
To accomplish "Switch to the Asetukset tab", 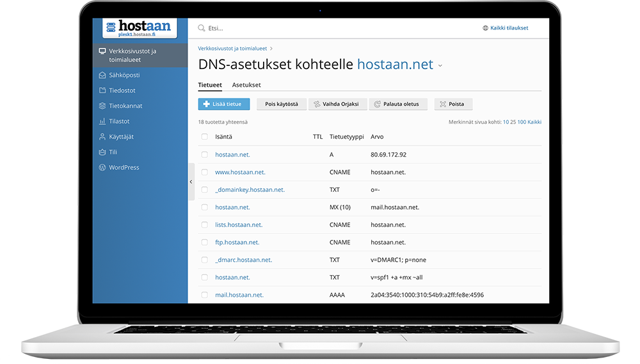I will (x=246, y=85).
